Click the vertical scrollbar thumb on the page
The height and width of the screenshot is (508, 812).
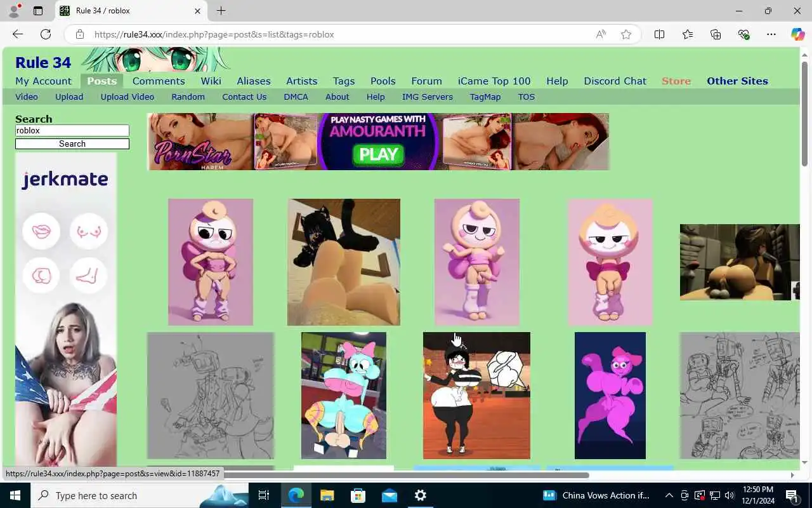(804, 113)
